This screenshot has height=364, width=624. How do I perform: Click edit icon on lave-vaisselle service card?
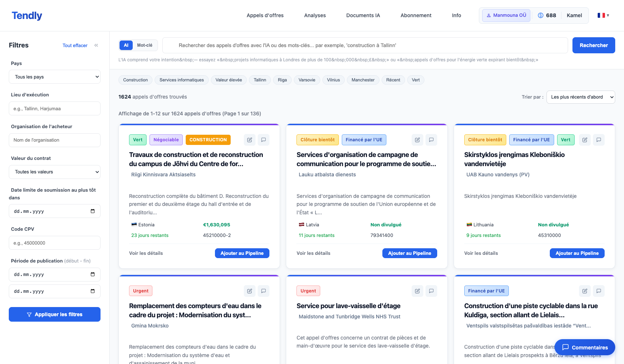(417, 291)
